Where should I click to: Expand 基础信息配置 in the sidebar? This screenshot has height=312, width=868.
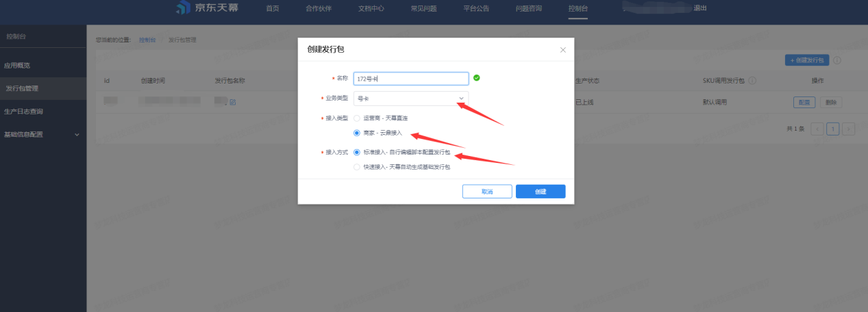click(42, 134)
